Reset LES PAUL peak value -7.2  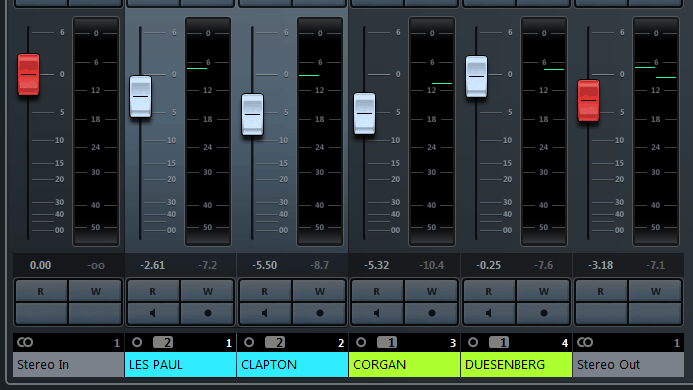[207, 265]
